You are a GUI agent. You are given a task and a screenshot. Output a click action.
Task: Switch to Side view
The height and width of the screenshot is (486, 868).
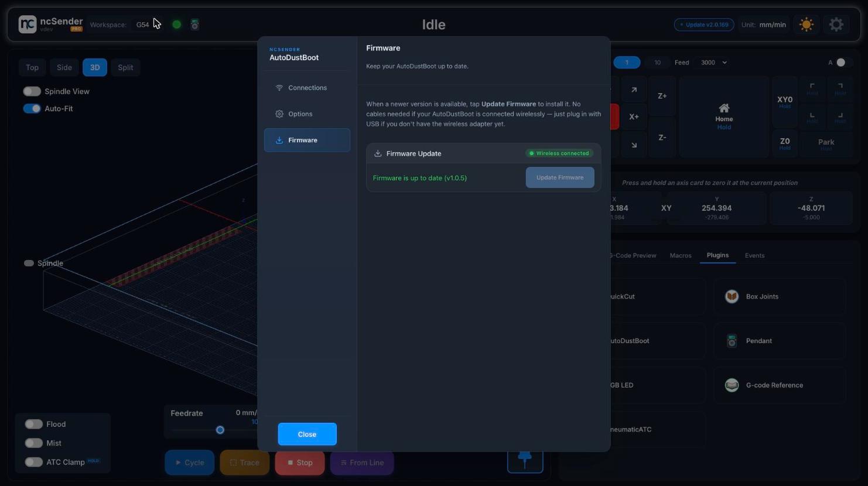64,67
